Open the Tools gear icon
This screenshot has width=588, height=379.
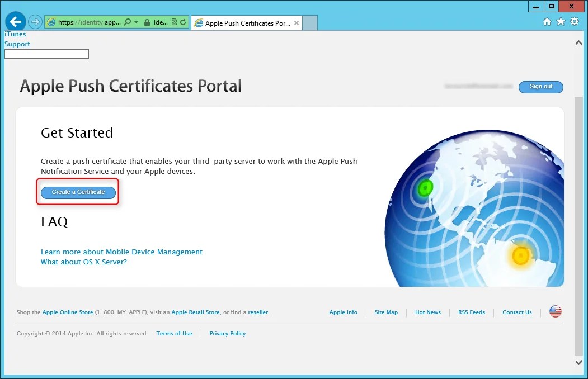[x=575, y=21]
